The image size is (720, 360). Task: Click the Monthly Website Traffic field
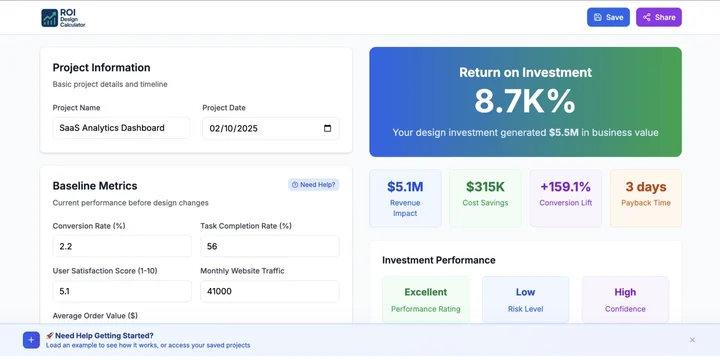(x=270, y=291)
